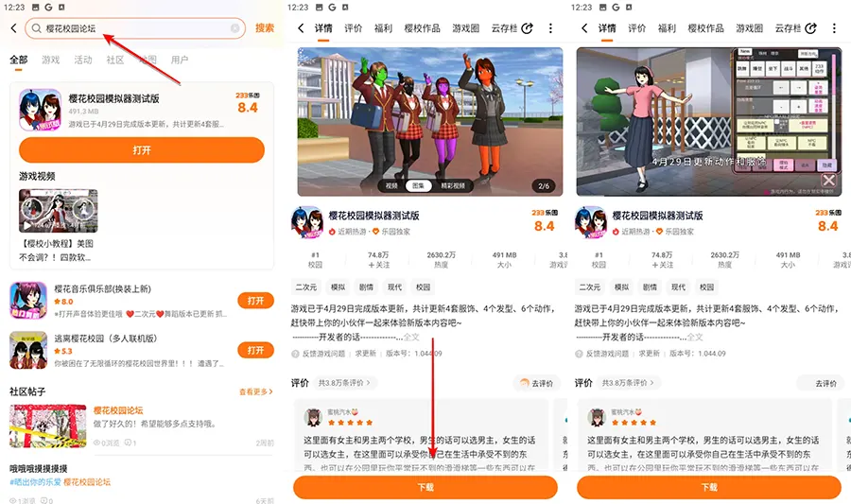
Task: Switch to the 活动 search tab
Action: pyautogui.click(x=83, y=60)
